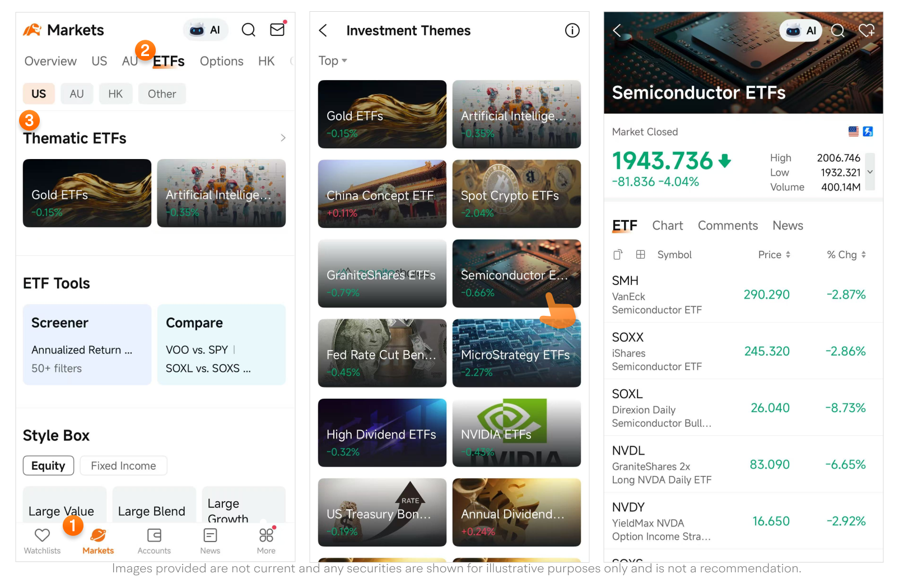Open the inbox mail icon in Markets header
Screen dimensions: 899x588
point(277,29)
